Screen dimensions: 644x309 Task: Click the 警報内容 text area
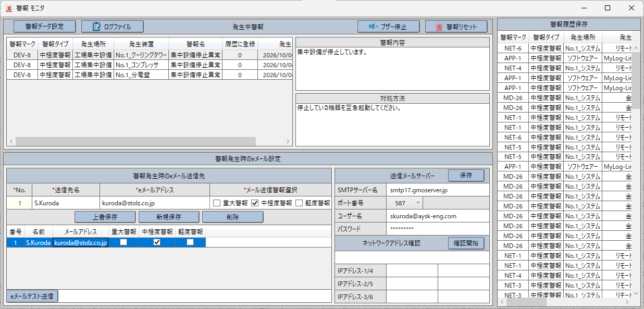(x=392, y=69)
